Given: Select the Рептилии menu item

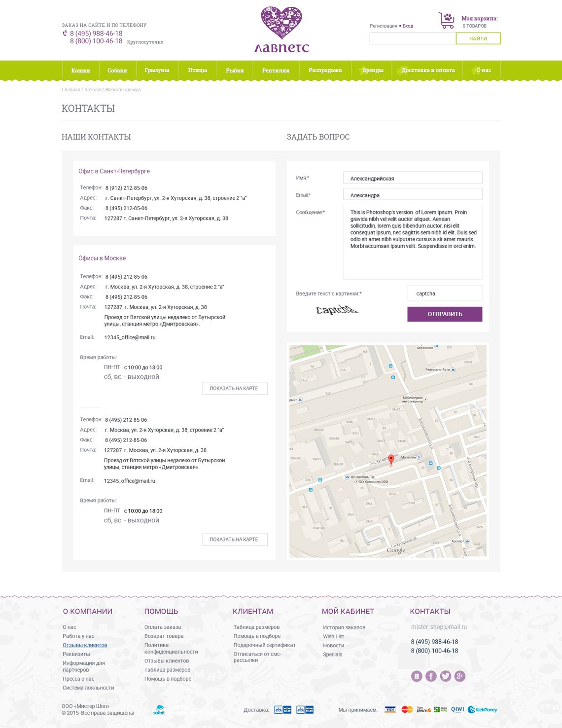Looking at the screenshot, I should (x=276, y=71).
